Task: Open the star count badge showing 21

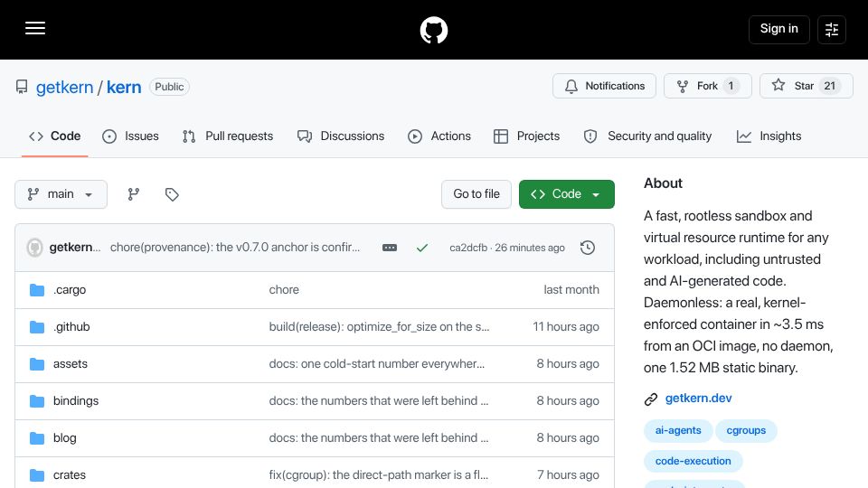Action: (829, 86)
